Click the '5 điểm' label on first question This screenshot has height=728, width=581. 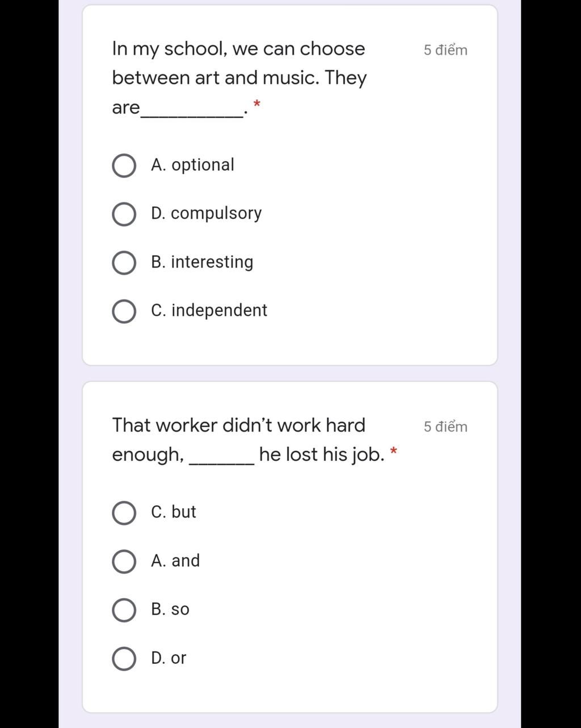pos(445,50)
